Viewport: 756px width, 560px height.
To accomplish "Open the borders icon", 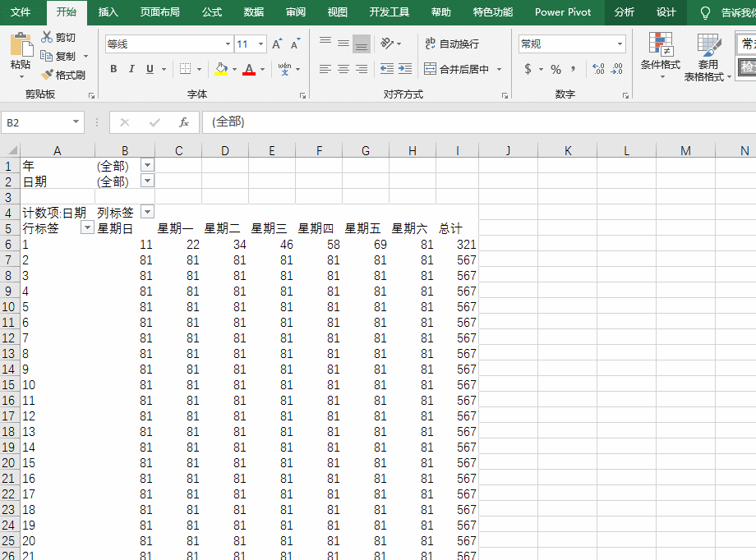I will coord(185,69).
